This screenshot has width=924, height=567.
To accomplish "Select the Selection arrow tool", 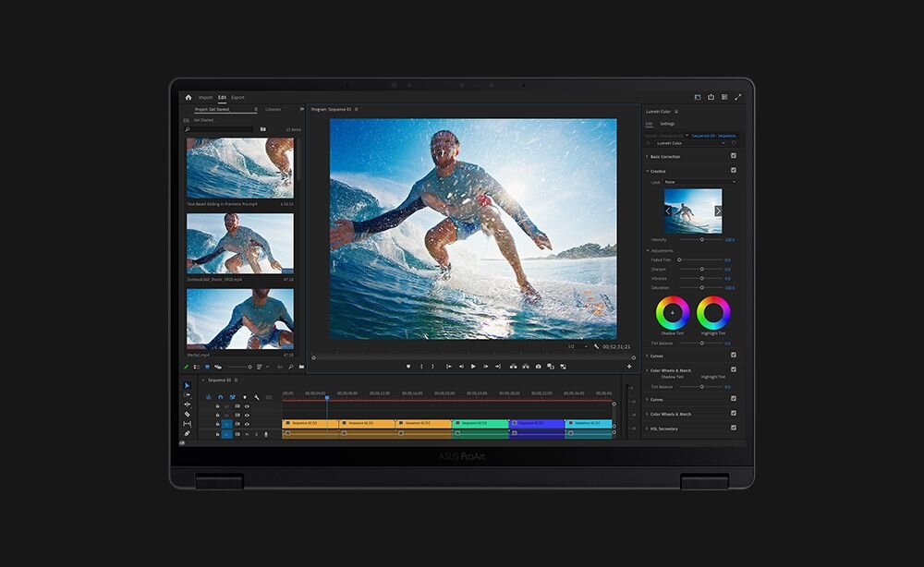I will pos(187,385).
